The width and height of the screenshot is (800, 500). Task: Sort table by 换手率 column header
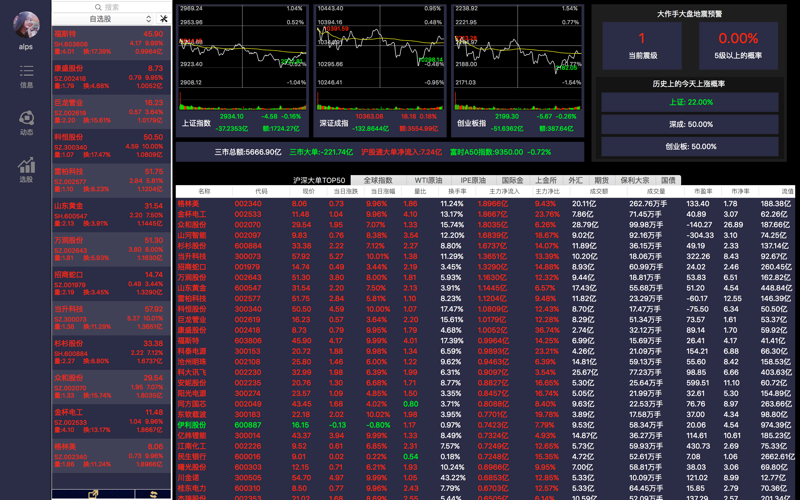point(457,191)
